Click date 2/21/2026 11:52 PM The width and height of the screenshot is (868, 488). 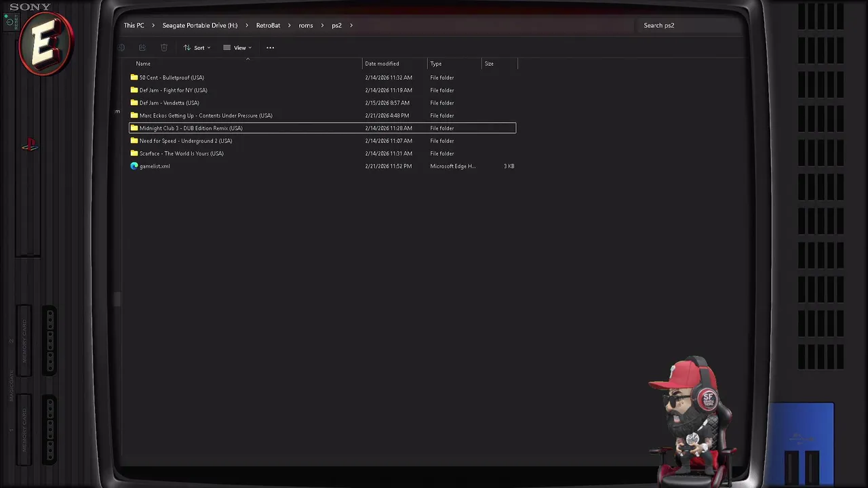coord(389,166)
